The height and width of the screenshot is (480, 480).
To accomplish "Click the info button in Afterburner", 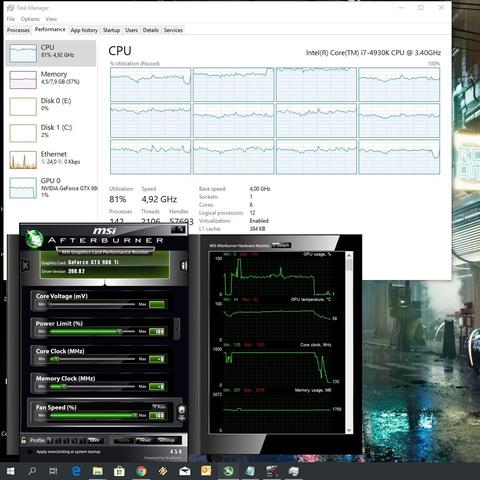I will click(184, 265).
